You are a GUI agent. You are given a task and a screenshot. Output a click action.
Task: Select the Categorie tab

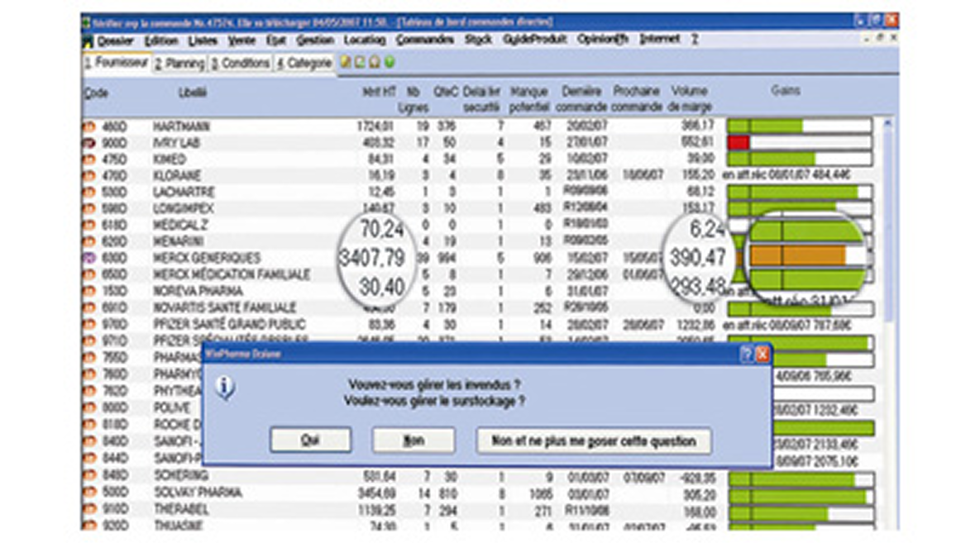304,63
